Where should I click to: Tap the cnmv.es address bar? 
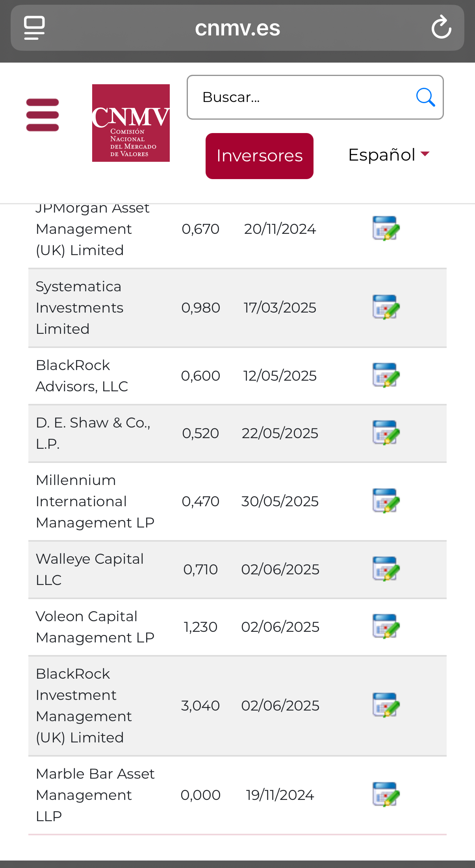tap(237, 28)
